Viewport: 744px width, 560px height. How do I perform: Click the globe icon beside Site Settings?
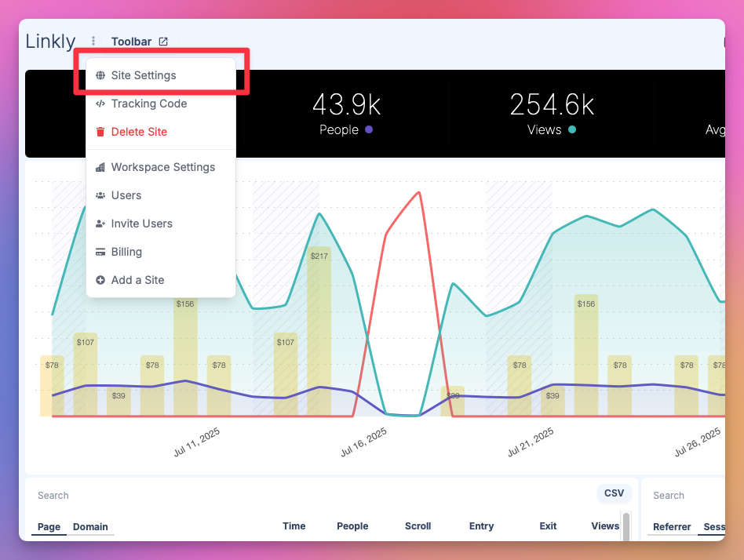coord(101,75)
